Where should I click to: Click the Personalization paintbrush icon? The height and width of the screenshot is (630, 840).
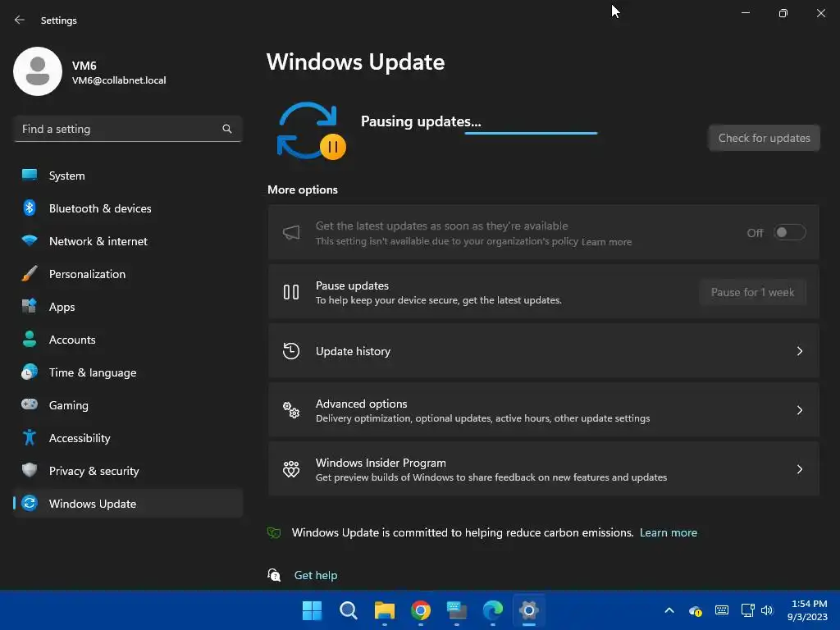coord(30,273)
